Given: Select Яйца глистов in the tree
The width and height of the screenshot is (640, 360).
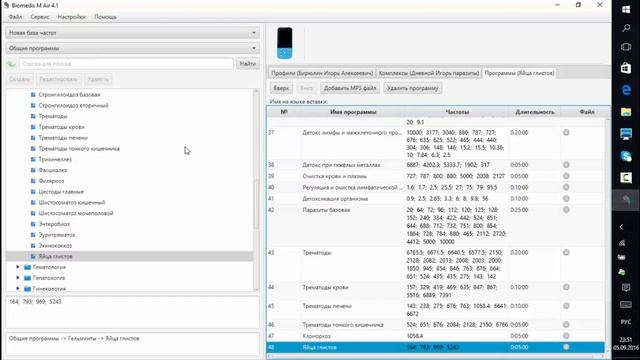Looking at the screenshot, I should [129, 256].
